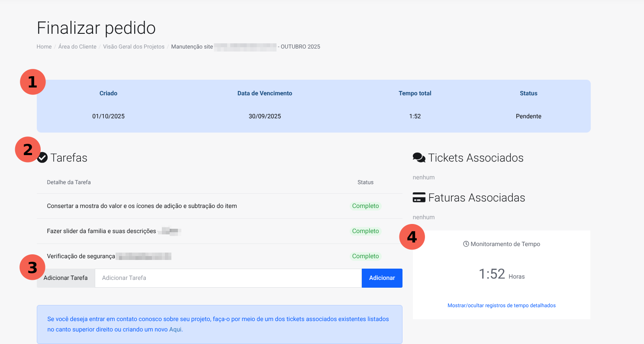
Task: Navigate to Visão Geral dos Projetos breadcrumb
Action: tap(134, 47)
